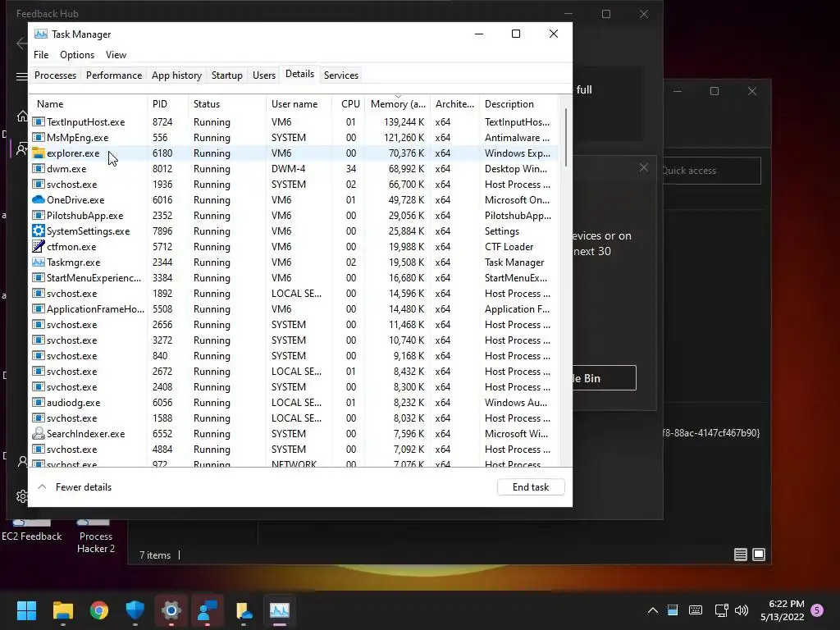This screenshot has height=630, width=840.
Task: Show hidden system tray icons
Action: click(652, 610)
